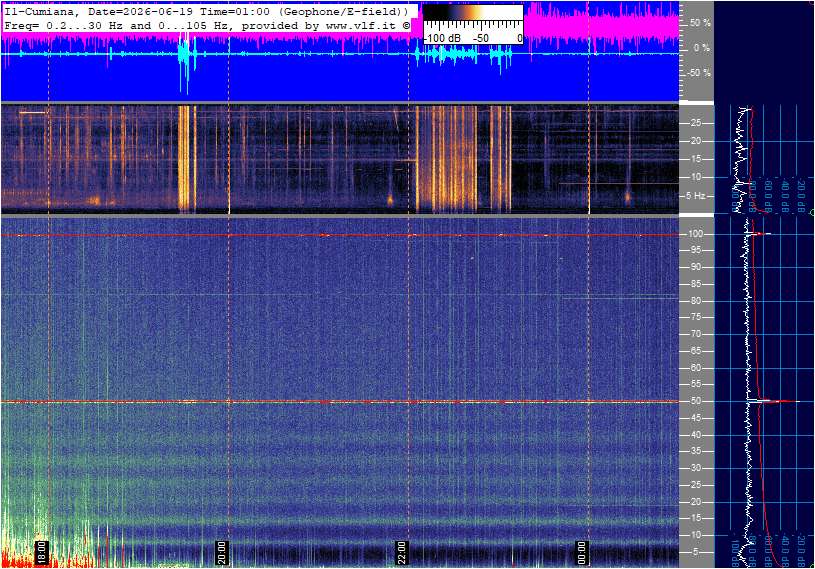The image size is (815, 569).
Task: Click the -50 label on color scale
Action: 481,38
